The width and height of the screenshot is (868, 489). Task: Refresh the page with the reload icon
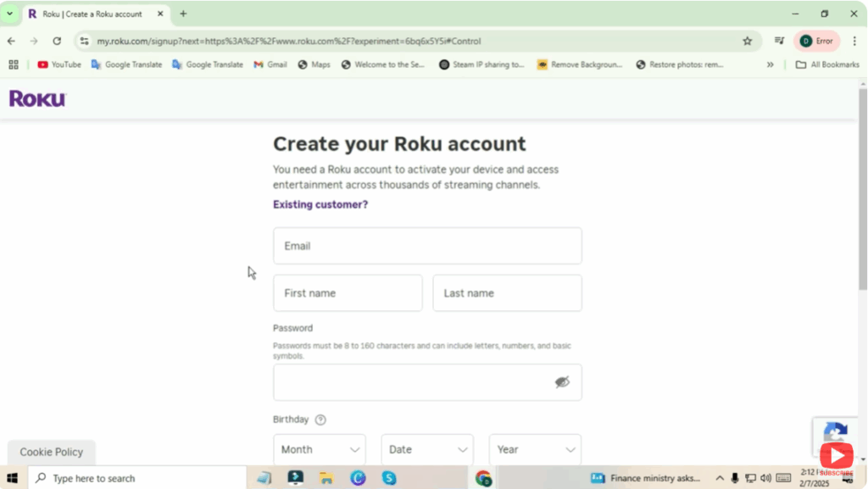click(56, 40)
